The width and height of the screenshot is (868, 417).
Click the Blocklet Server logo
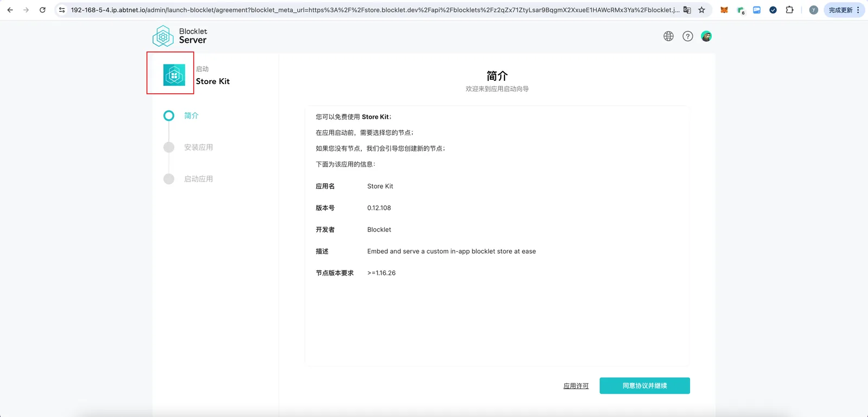coord(180,36)
